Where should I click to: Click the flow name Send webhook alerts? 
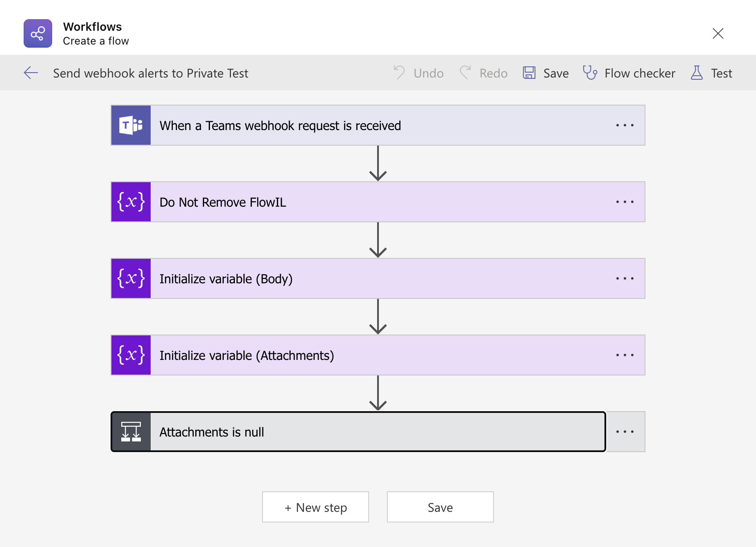click(151, 73)
